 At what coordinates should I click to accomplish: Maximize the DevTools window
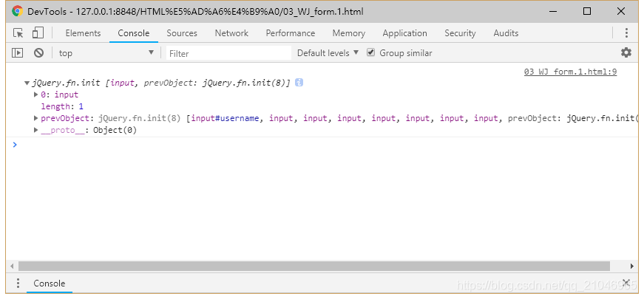point(587,12)
